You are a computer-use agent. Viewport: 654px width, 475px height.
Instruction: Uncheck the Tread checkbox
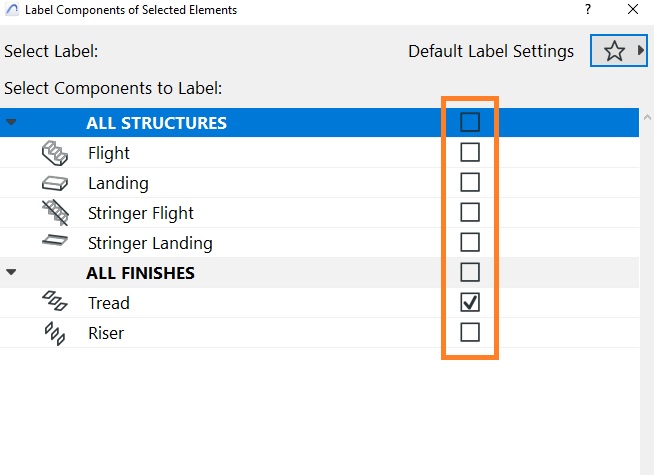tap(470, 302)
